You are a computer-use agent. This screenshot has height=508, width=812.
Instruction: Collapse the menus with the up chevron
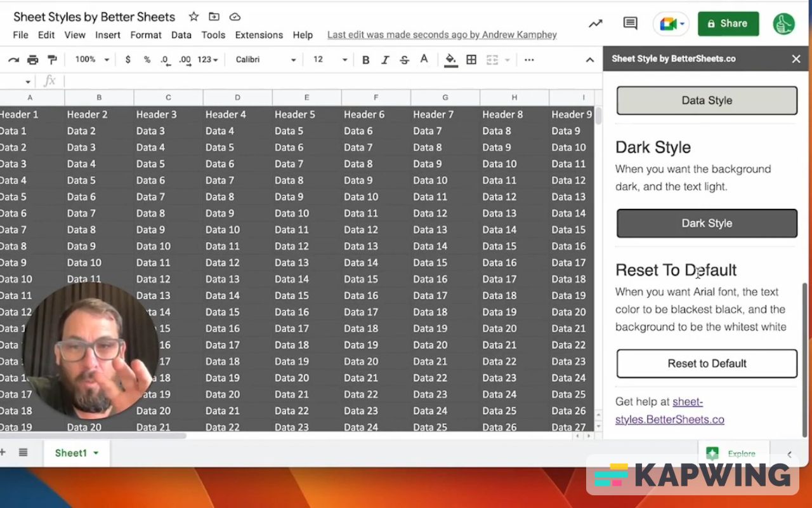tap(589, 60)
